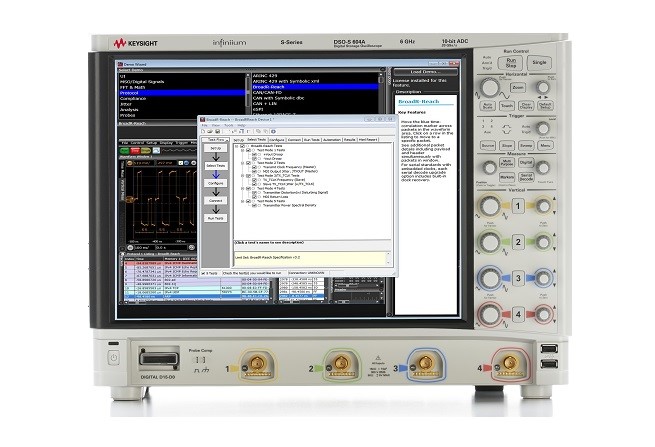The height and width of the screenshot is (447, 655).
Task: Toggle the Test Mode 1 Tests checkbox
Action: pos(248,150)
